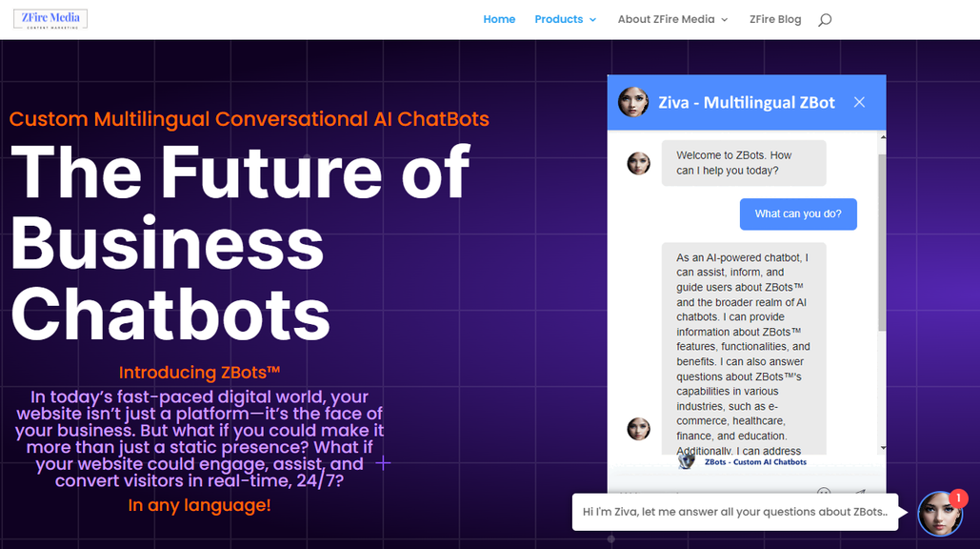Screen dimensions: 980x549
Task: Open the ZBots - Custom AI Chatbots link
Action: pos(755,462)
